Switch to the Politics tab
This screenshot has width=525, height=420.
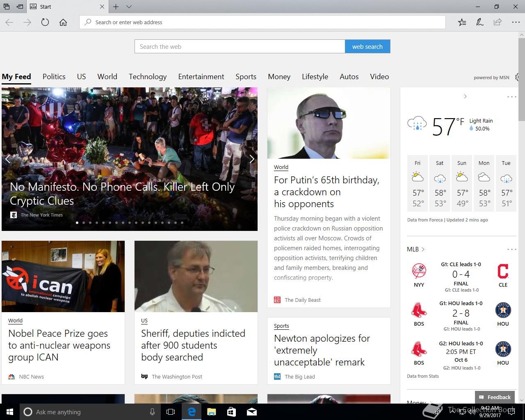click(x=54, y=77)
